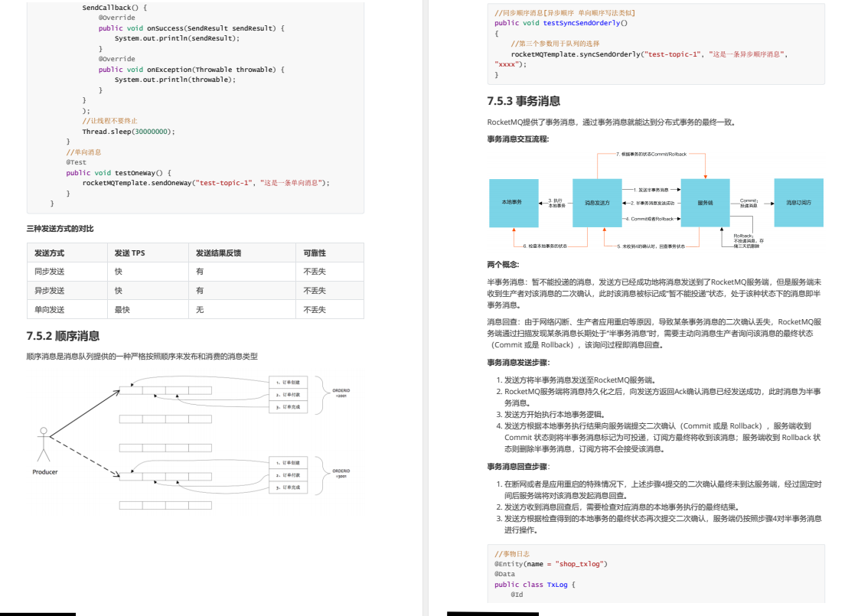
Task: Click the heading "7.5.2 顺序消息"
Action: [63, 336]
